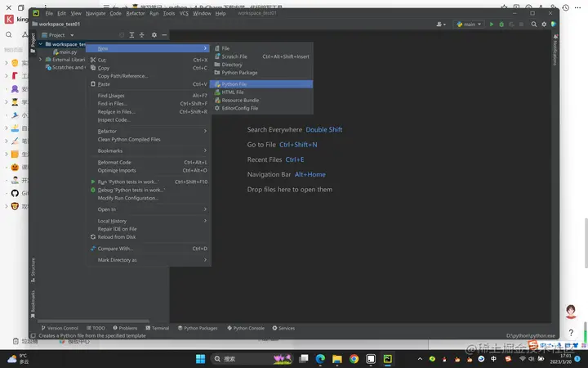Open the Project vertical tool window tab

[33, 42]
